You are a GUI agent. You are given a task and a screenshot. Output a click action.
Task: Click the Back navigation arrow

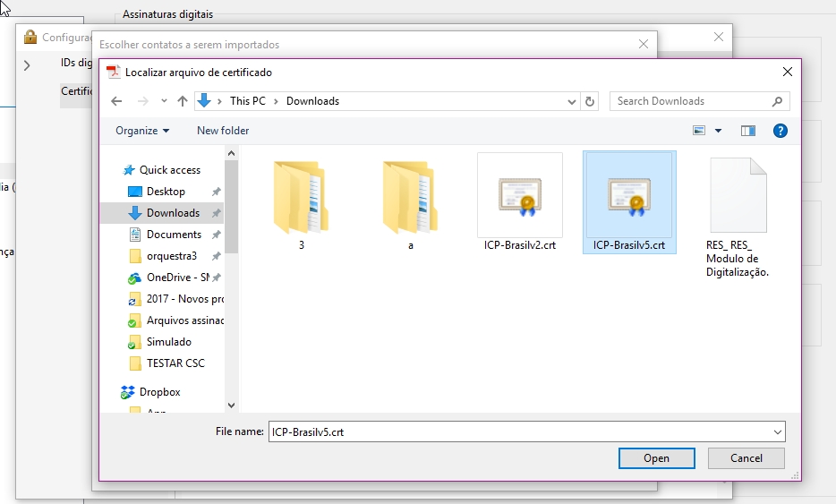(x=116, y=101)
